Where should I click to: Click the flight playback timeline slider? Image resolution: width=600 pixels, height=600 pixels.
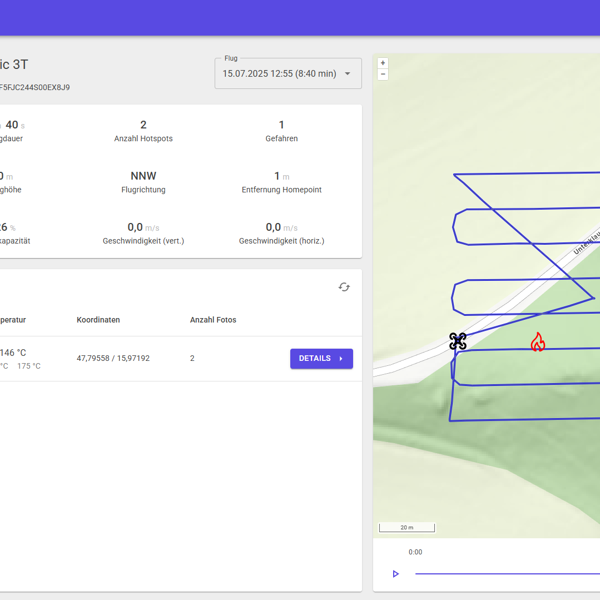[x=507, y=574]
